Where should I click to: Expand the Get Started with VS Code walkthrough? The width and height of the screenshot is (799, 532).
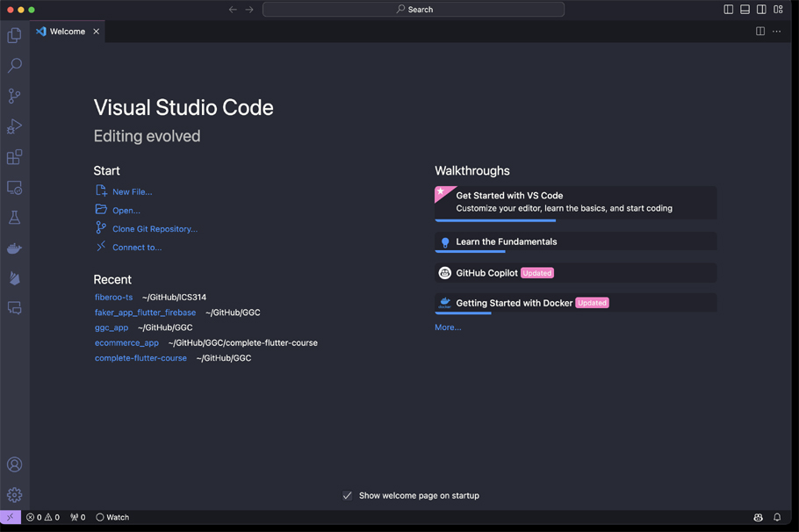tap(575, 201)
